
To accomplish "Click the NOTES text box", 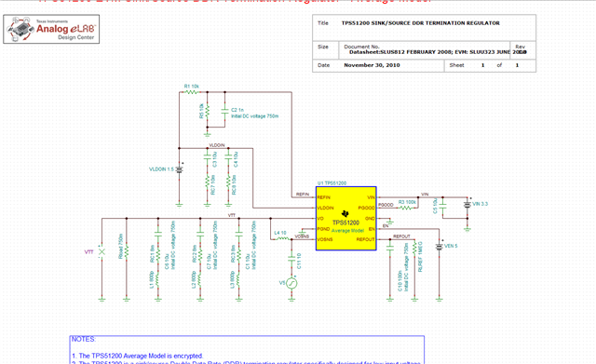I will pos(247,349).
